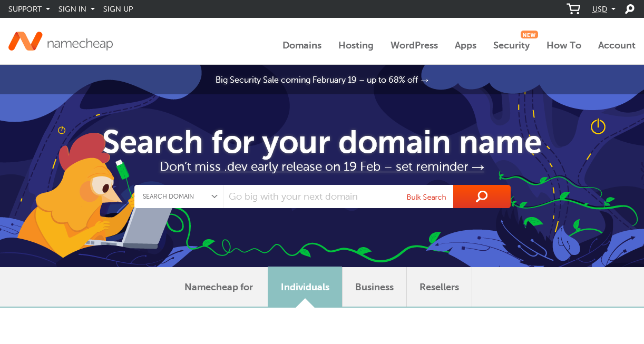Click the Namecheap logo
The image size is (644, 344).
point(61,42)
